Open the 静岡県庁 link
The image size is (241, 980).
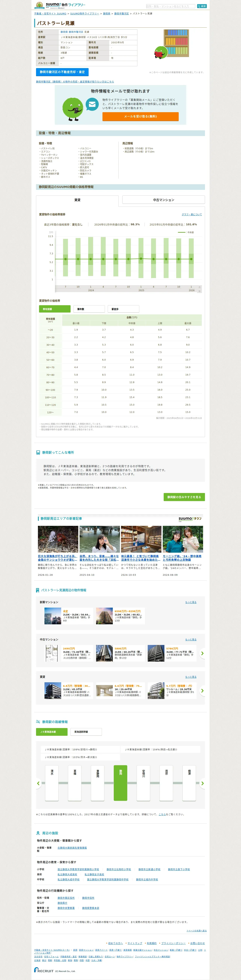63,903
